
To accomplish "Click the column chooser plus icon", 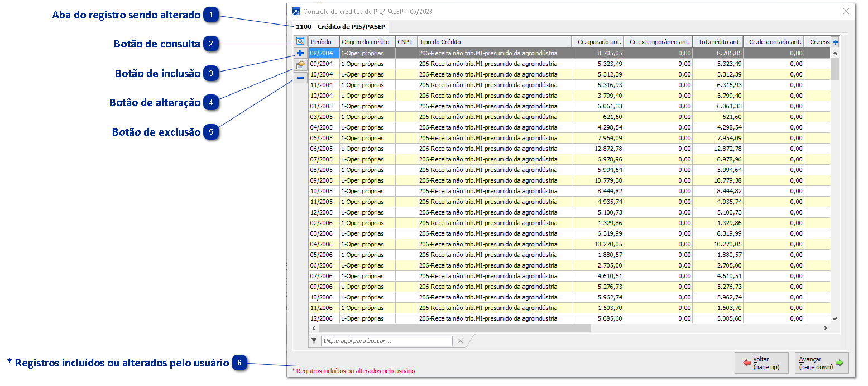I will [835, 42].
